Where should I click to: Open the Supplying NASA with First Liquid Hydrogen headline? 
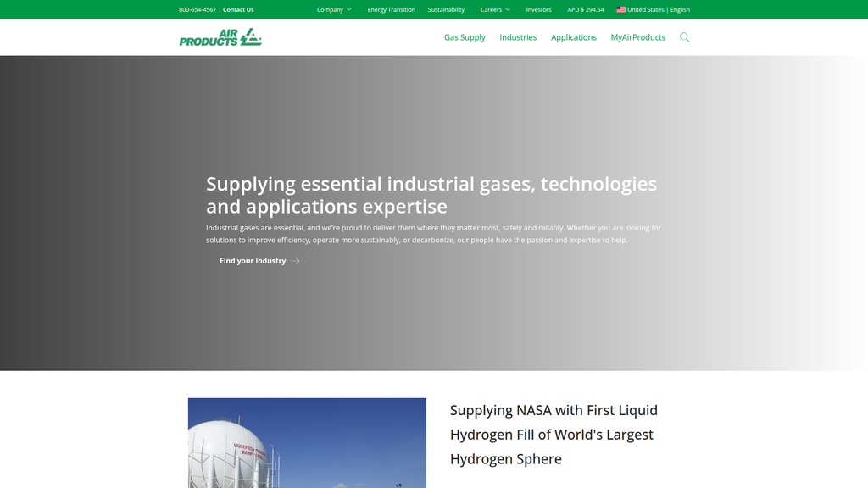pos(554,435)
